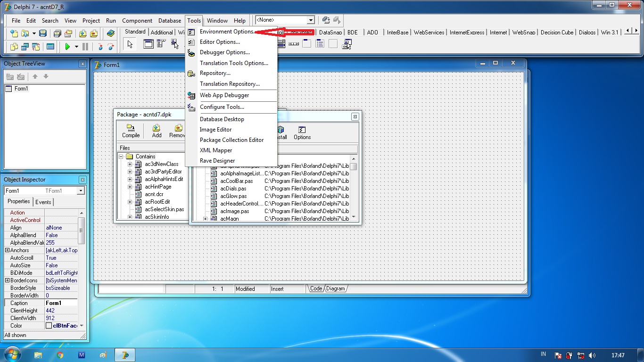Click the Step Over debug icon

(x=111, y=47)
